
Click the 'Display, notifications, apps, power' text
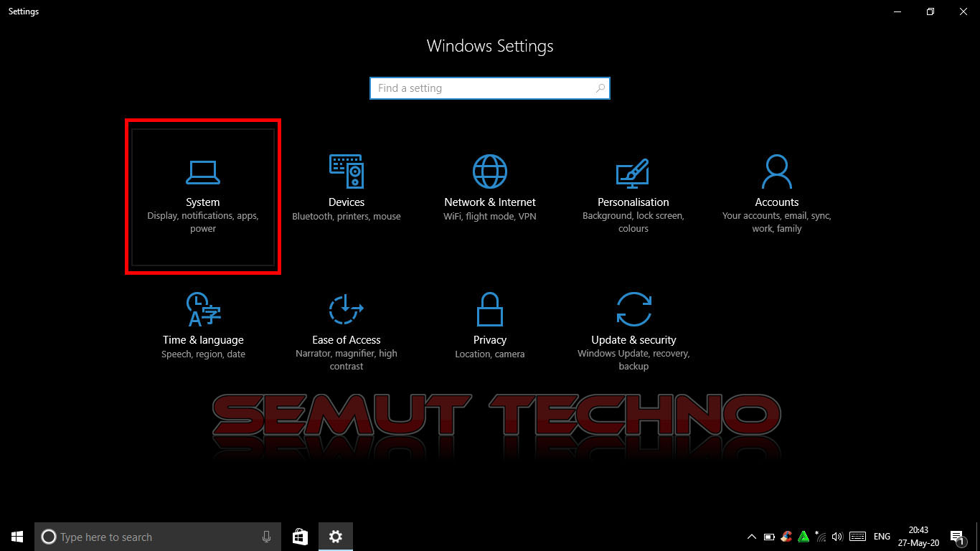pos(203,222)
